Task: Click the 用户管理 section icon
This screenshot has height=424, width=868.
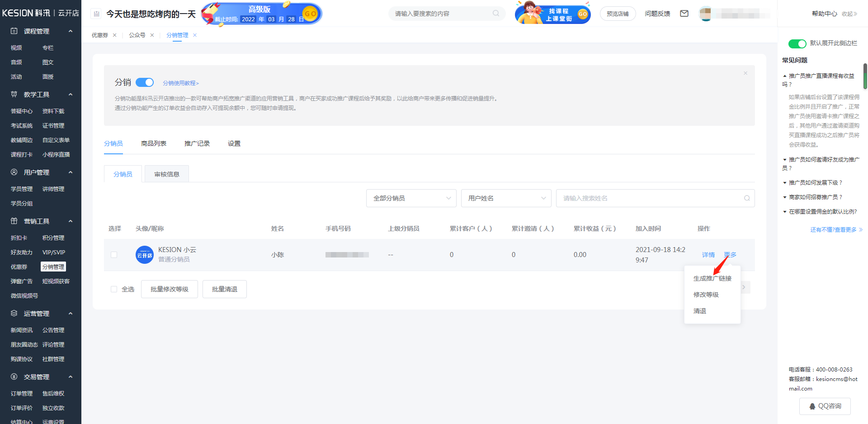Action: coord(14,172)
